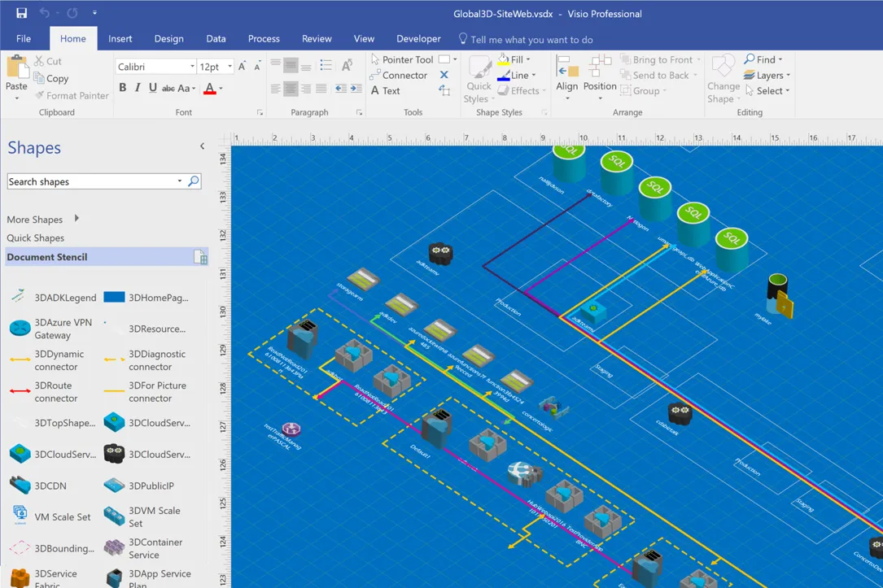Click Bring to Front
The height and width of the screenshot is (588, 883).
pyautogui.click(x=661, y=59)
